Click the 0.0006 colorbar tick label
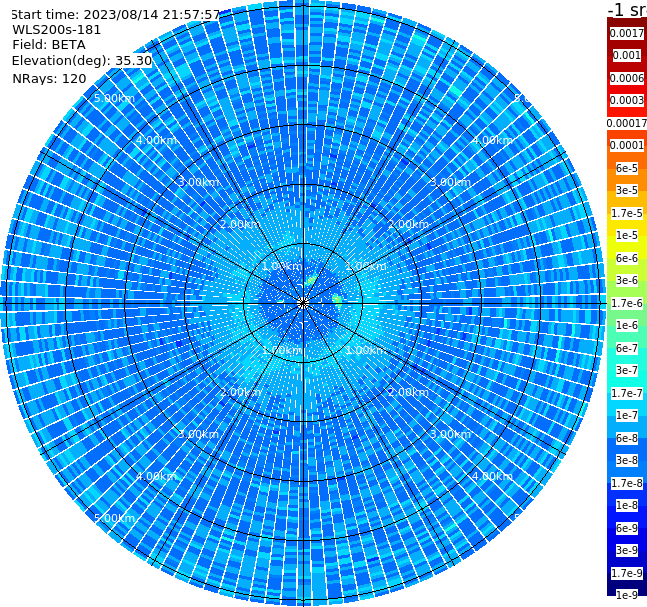This screenshot has width=647, height=607. [627, 78]
